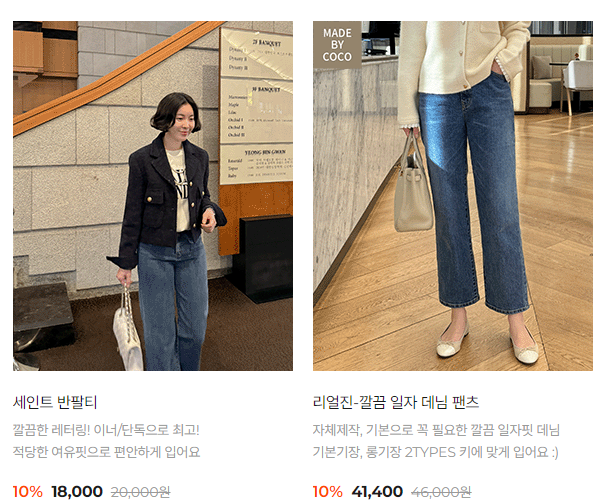Click the banquet sign board in left photo
This screenshot has height=503, width=601.
[x=256, y=105]
